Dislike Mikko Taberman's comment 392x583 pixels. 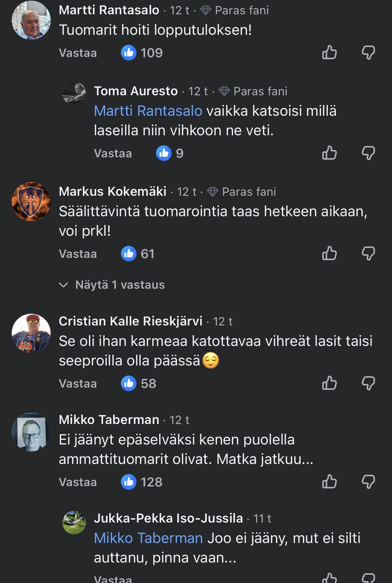coord(368,482)
